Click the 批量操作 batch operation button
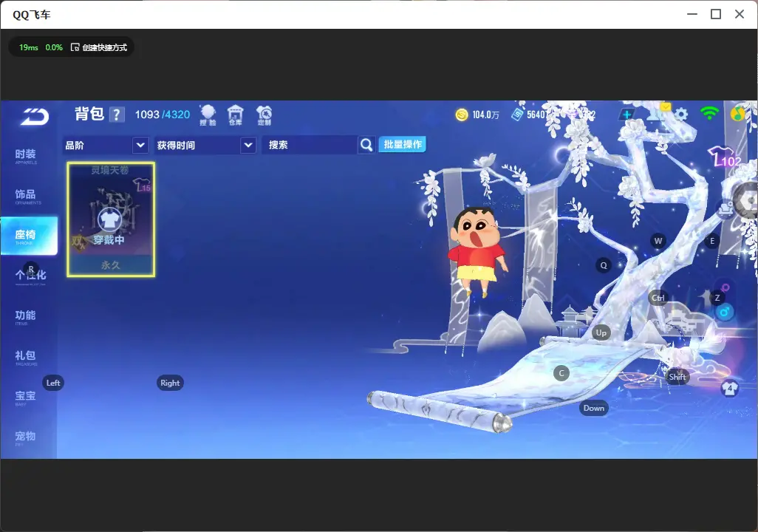 pyautogui.click(x=402, y=144)
